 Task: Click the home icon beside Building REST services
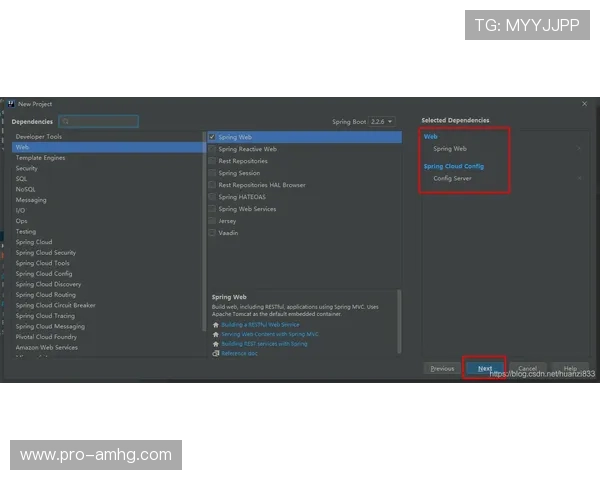point(215,344)
